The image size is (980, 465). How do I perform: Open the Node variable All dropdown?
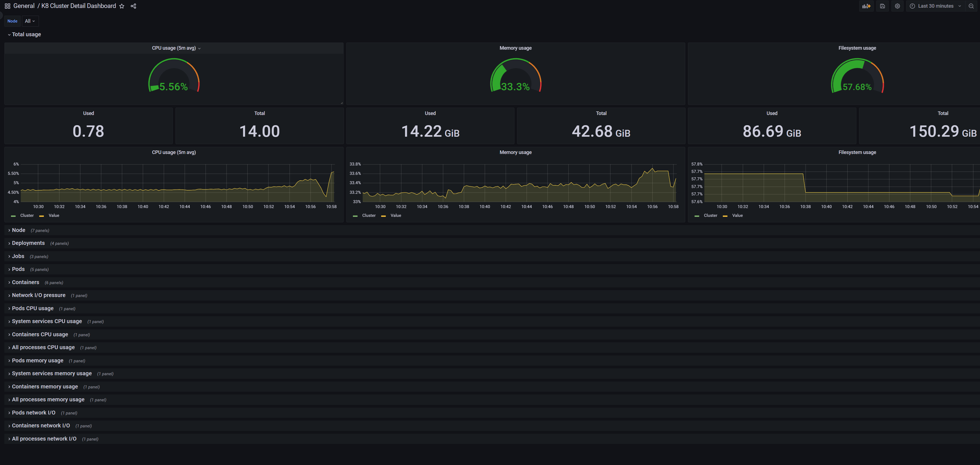click(30, 21)
